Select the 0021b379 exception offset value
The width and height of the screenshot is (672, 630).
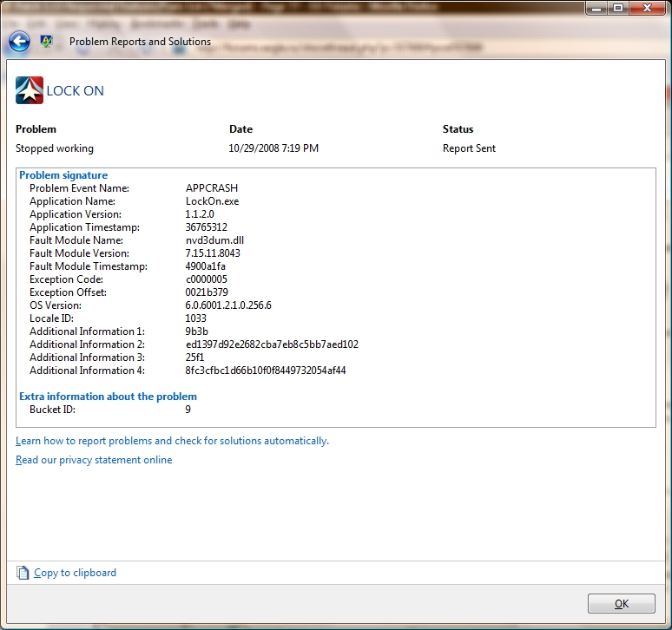click(x=207, y=292)
